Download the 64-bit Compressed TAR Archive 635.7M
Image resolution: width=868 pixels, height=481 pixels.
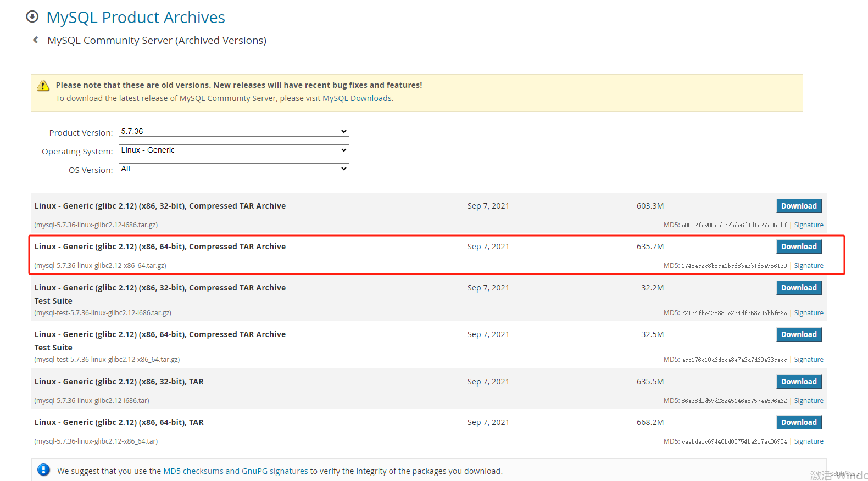(799, 247)
